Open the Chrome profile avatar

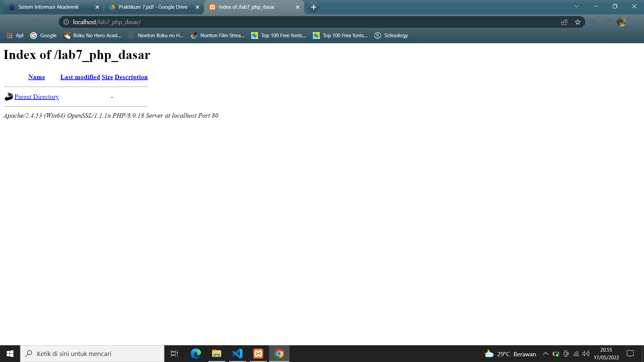point(622,22)
